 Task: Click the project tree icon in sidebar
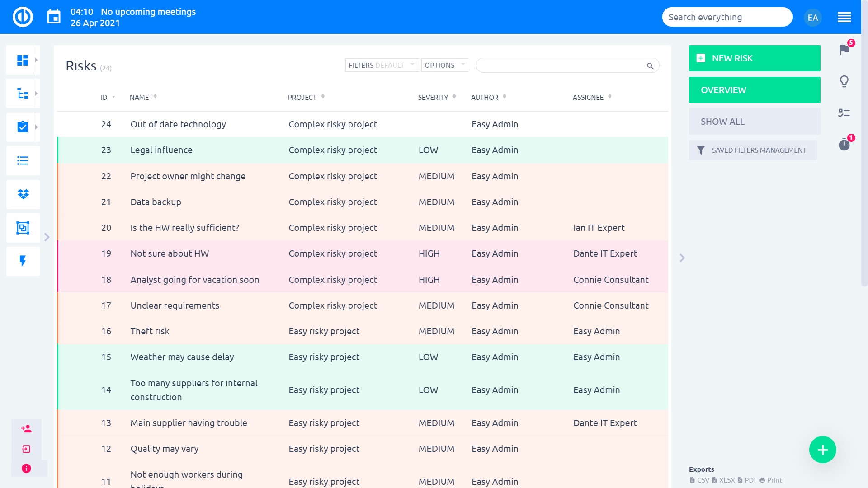22,94
